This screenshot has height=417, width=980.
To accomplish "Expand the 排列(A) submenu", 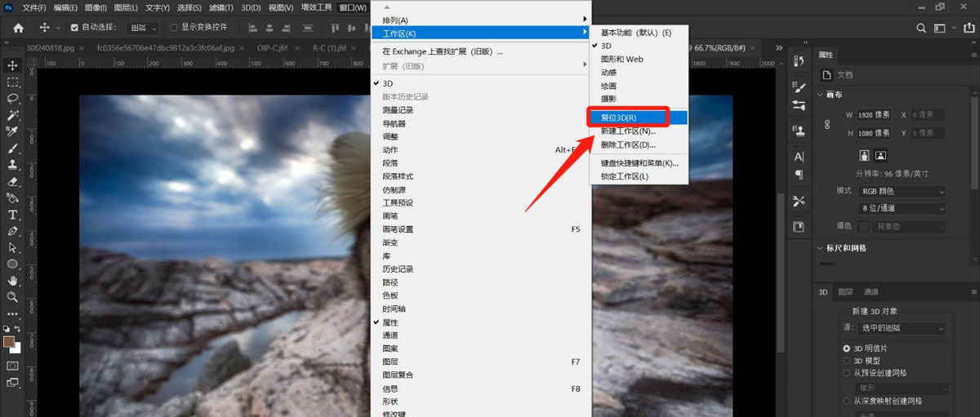I will pyautogui.click(x=480, y=20).
